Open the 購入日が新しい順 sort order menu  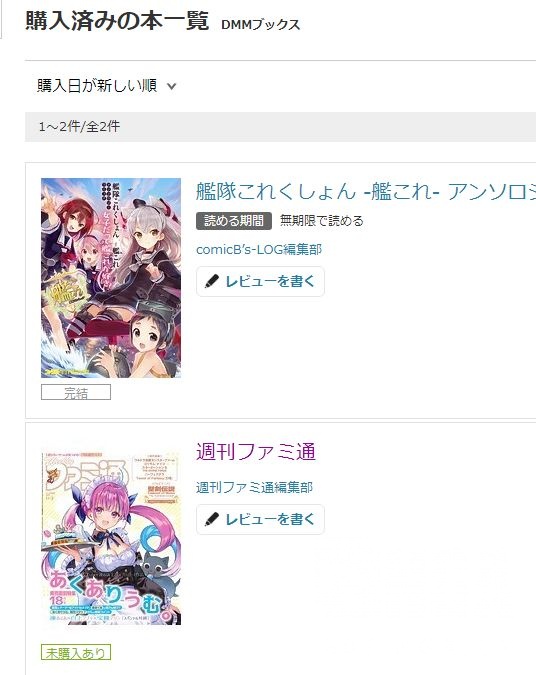[107, 86]
